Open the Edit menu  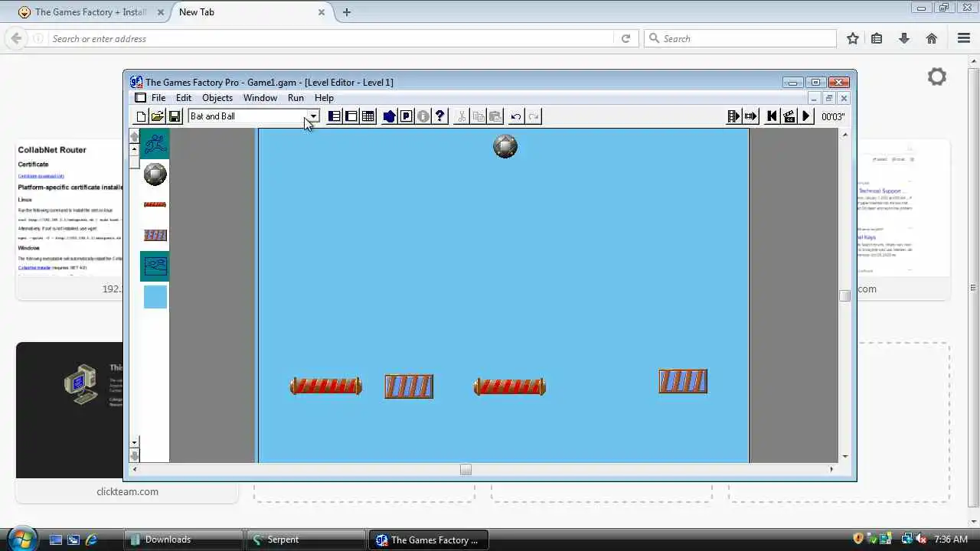(184, 98)
